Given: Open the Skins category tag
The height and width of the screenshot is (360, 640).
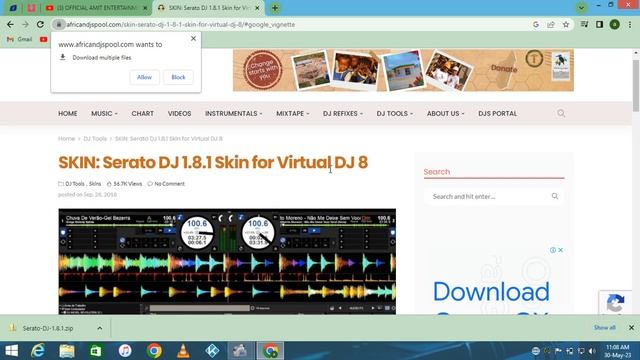Looking at the screenshot, I should (95, 184).
